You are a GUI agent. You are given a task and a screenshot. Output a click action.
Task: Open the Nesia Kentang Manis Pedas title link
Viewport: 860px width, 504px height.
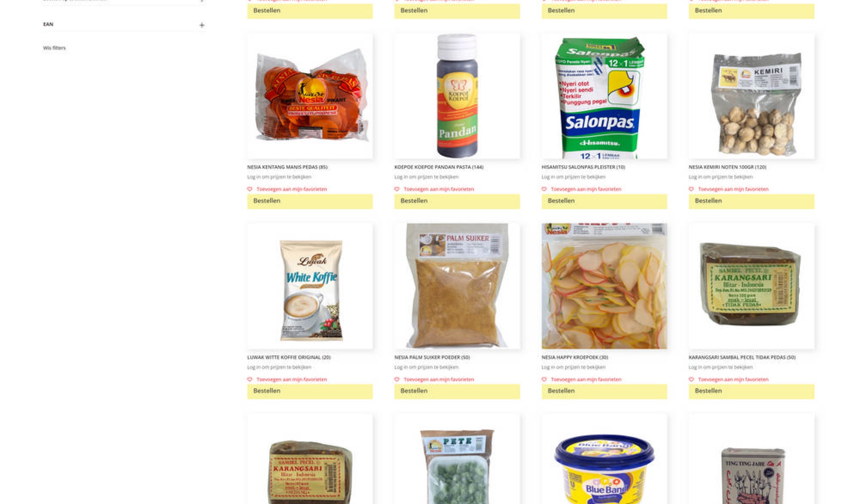[x=287, y=167]
